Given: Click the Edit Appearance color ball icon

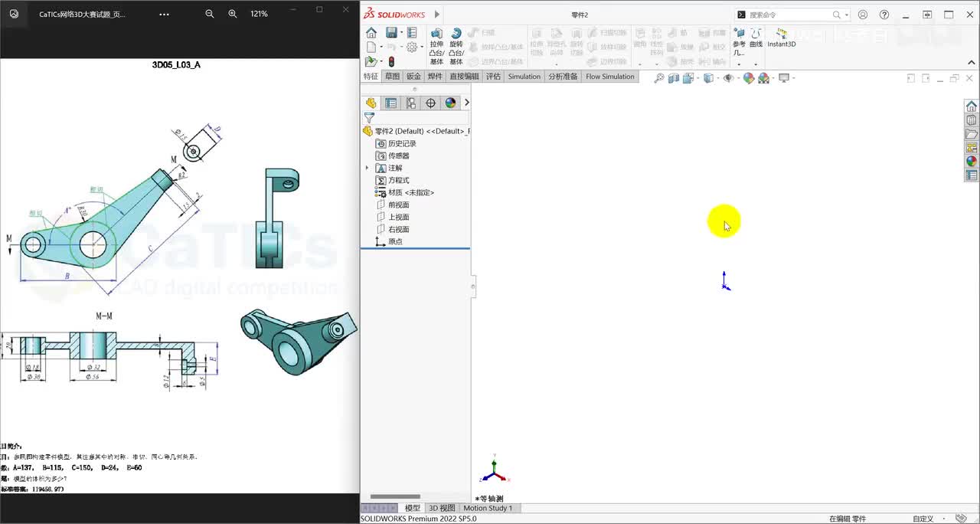Looking at the screenshot, I should tap(749, 78).
